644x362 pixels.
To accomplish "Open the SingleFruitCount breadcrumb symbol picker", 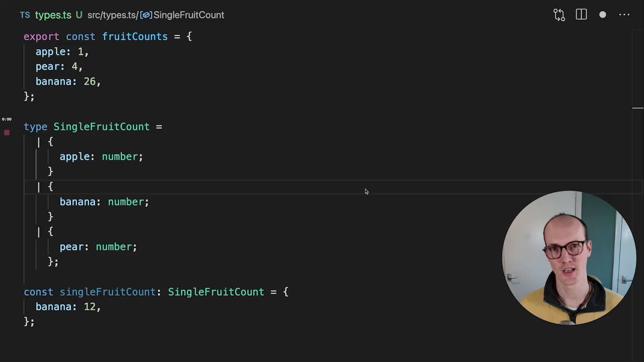I will (x=189, y=15).
